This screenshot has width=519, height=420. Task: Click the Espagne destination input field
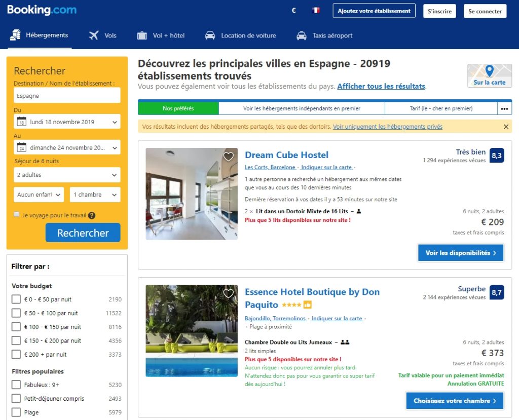pos(67,96)
